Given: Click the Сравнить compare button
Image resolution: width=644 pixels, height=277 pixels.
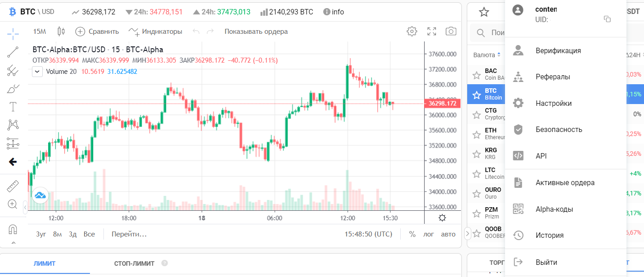Looking at the screenshot, I should pyautogui.click(x=97, y=32).
